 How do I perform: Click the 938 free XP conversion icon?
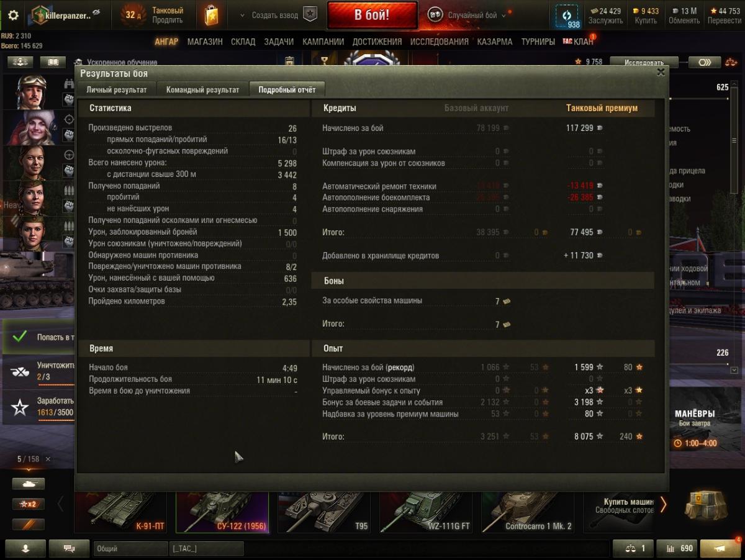click(x=566, y=16)
